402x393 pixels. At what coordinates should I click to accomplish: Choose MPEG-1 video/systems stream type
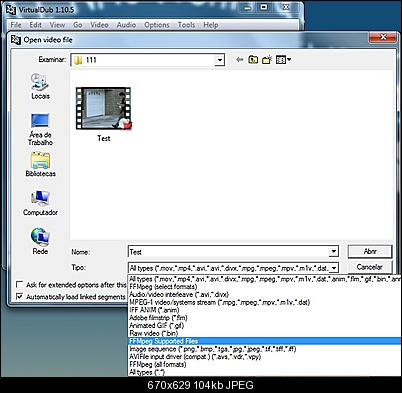(265, 302)
